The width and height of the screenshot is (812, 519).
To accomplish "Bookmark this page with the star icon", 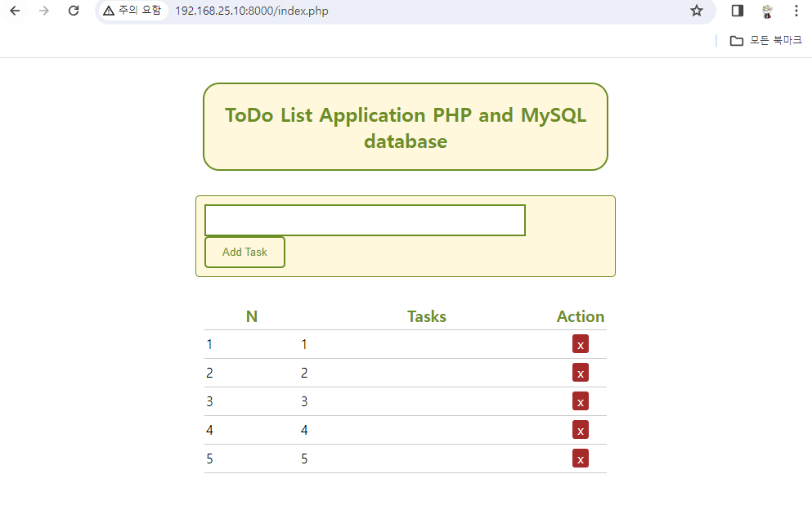I will (697, 11).
